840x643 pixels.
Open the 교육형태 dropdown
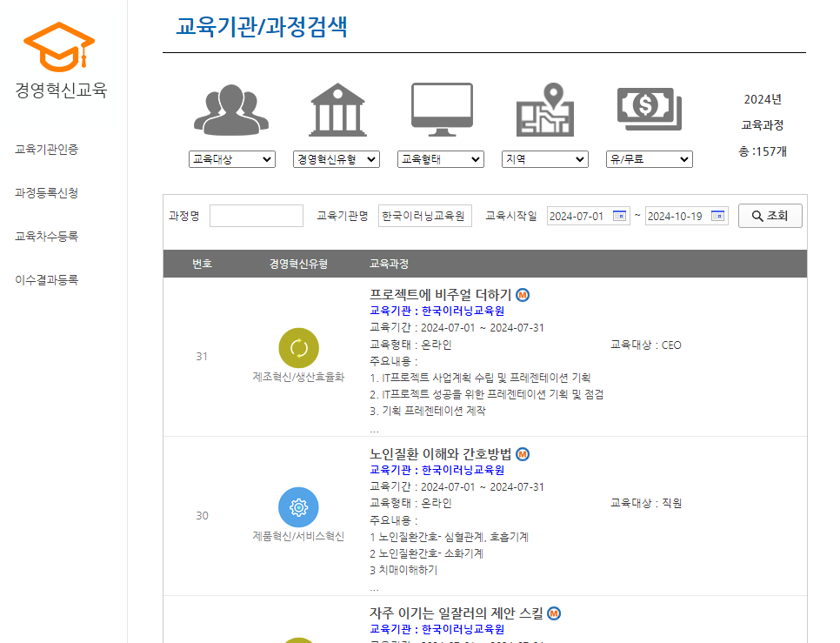(441, 159)
